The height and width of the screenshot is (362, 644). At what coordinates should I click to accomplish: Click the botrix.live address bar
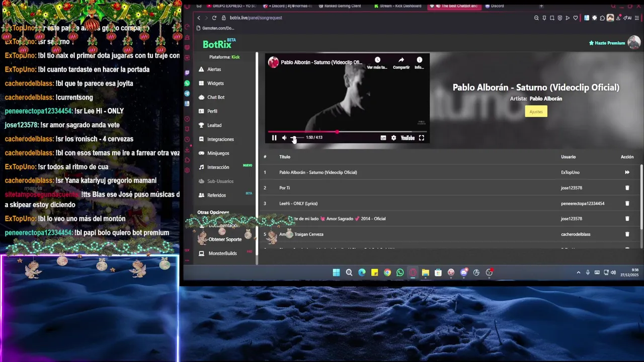(x=256, y=18)
